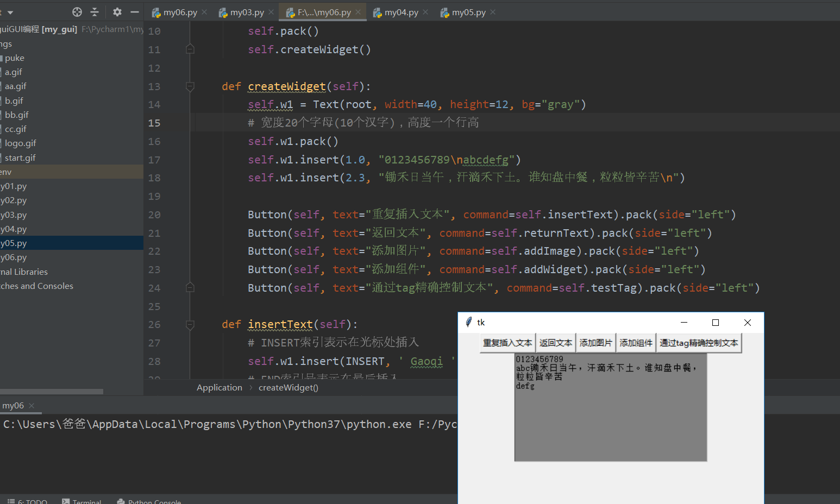Select the puke folder in project tree
Screen dimensions: 840x504
(14, 58)
